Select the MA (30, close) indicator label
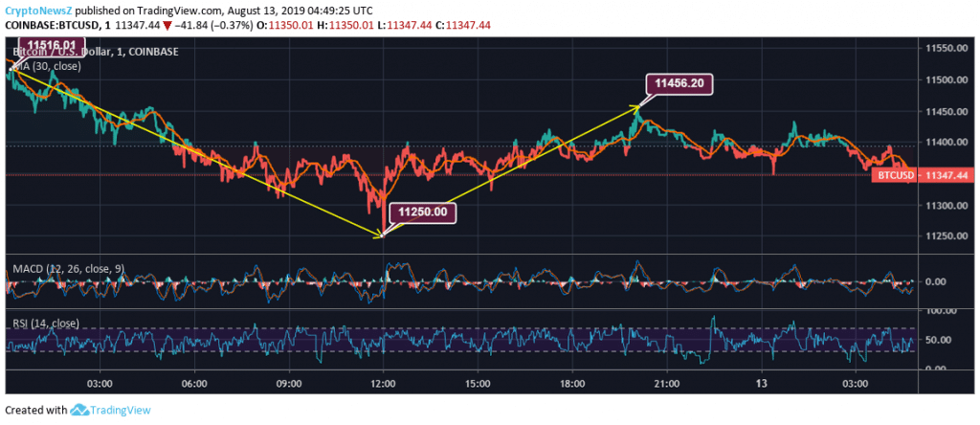 [x=46, y=64]
